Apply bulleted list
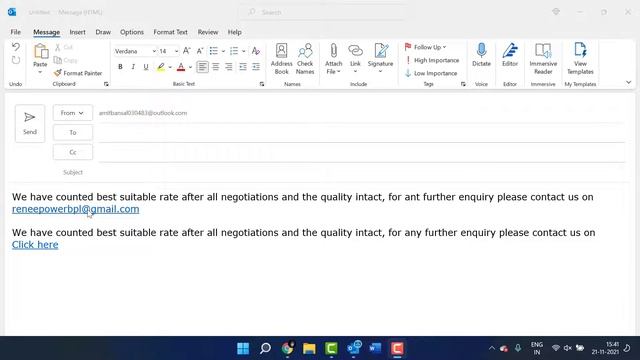Image resolution: width=640 pixels, height=360 pixels. pos(213,51)
